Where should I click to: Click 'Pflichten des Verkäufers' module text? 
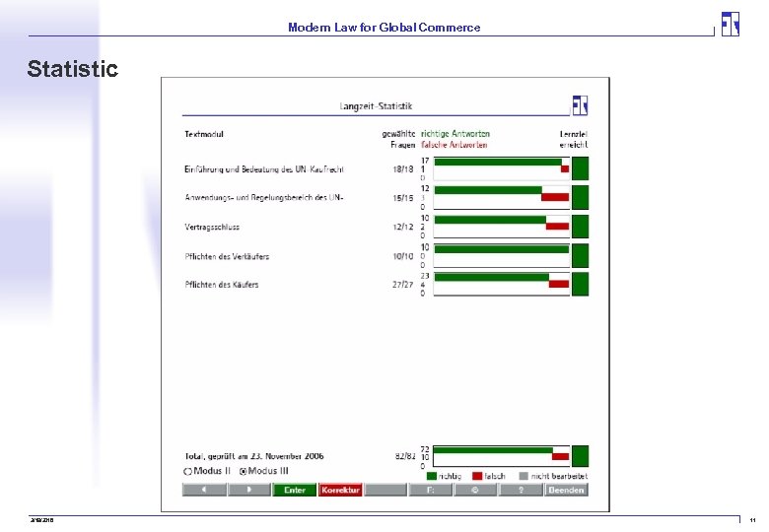(227, 256)
